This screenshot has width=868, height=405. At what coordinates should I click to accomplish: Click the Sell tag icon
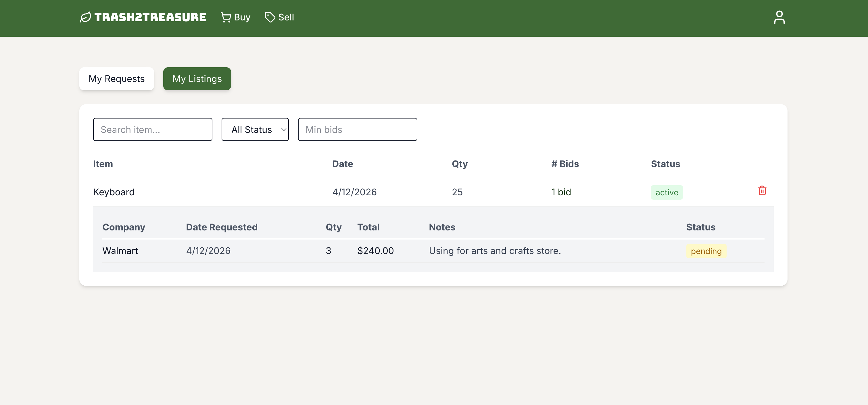(270, 17)
